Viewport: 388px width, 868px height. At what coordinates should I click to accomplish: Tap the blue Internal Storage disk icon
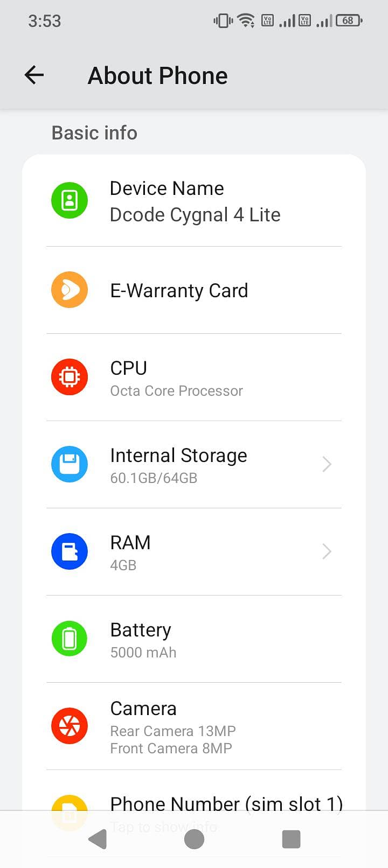coord(70,464)
